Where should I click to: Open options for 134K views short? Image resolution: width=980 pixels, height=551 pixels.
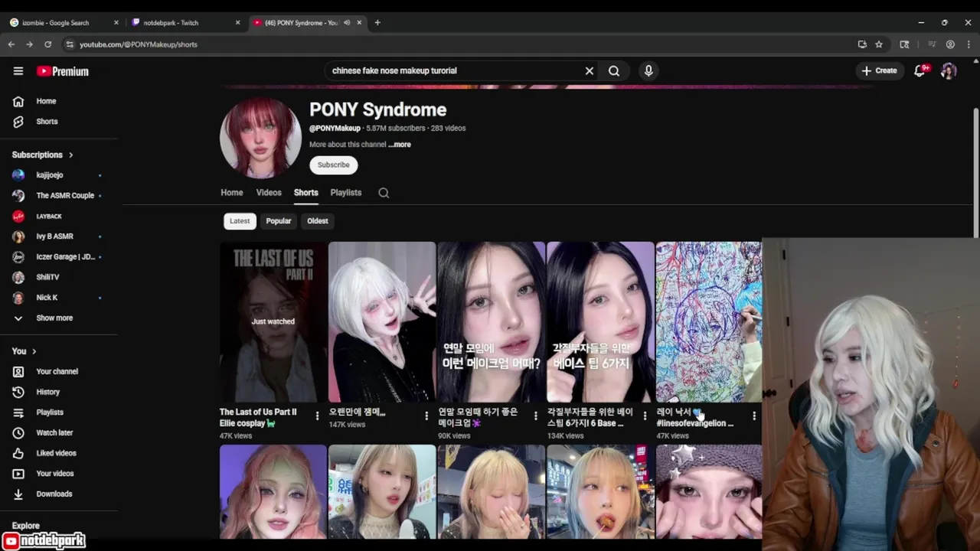(x=645, y=416)
